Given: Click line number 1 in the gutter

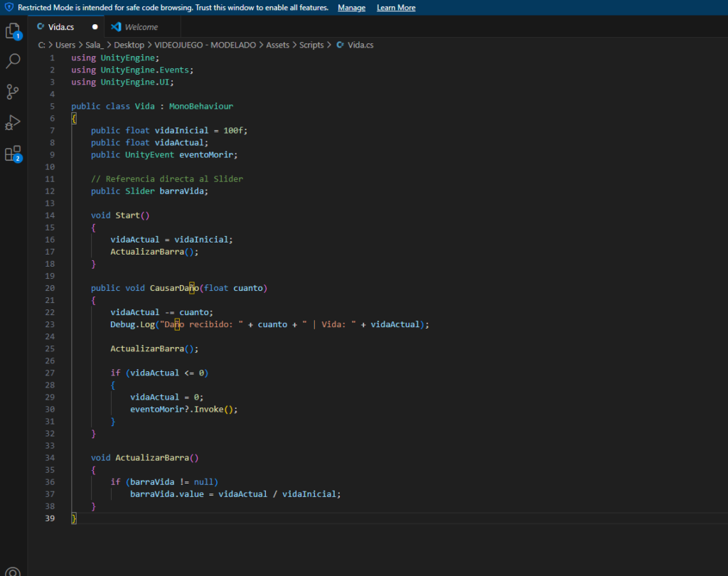Looking at the screenshot, I should (x=52, y=58).
